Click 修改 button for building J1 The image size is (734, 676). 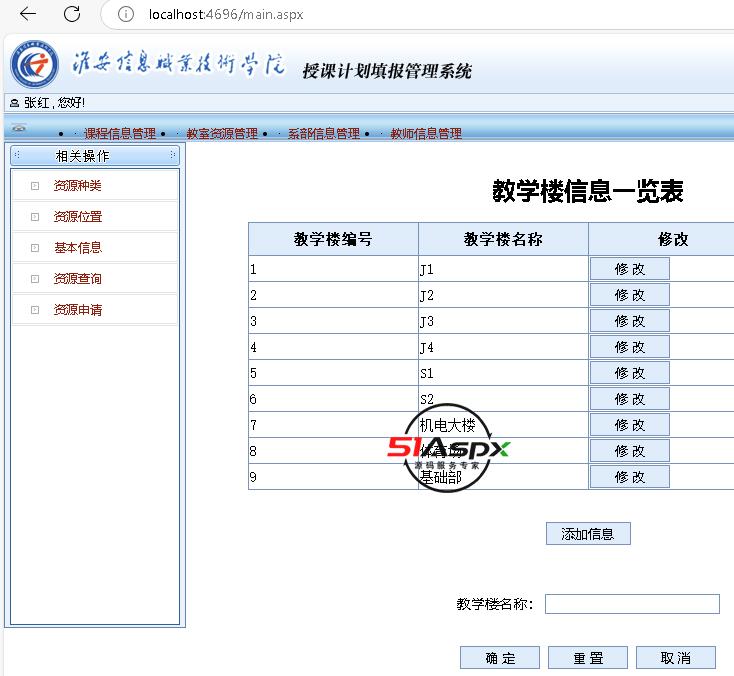tap(629, 269)
